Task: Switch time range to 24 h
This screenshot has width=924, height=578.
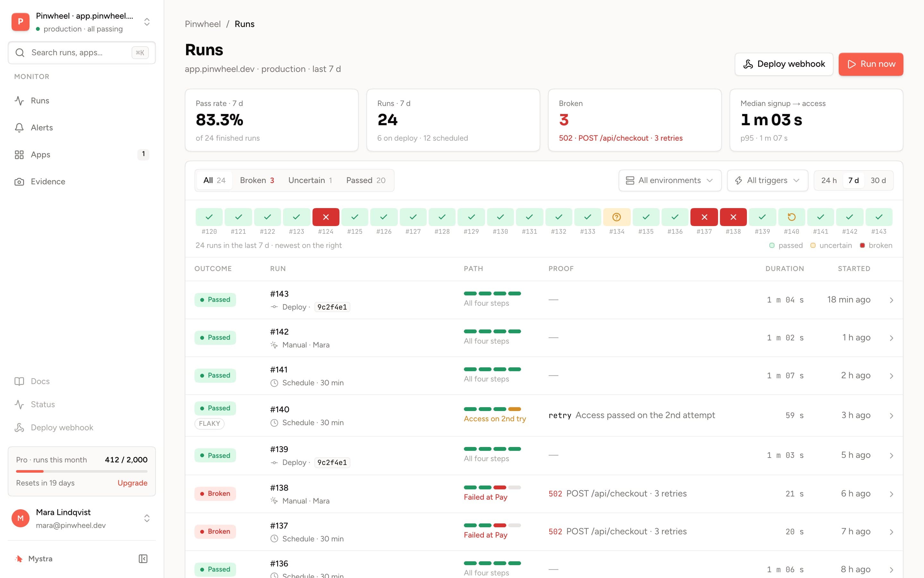Action: click(829, 180)
